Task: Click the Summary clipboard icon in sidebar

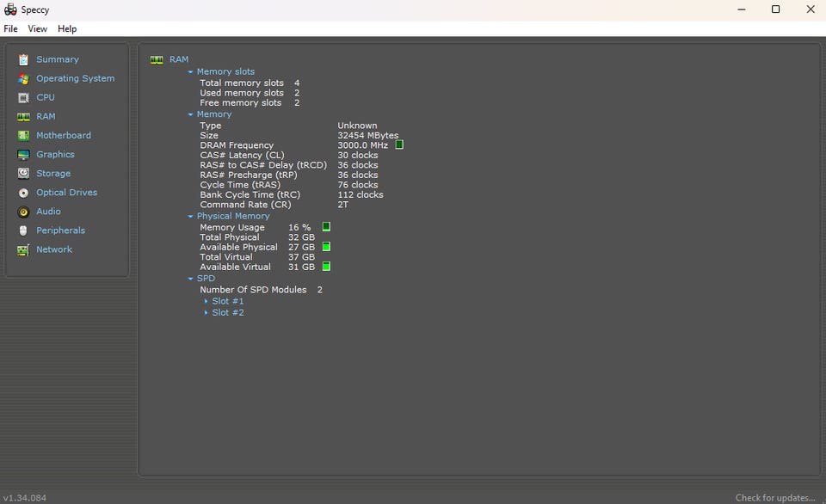Action: (23, 59)
